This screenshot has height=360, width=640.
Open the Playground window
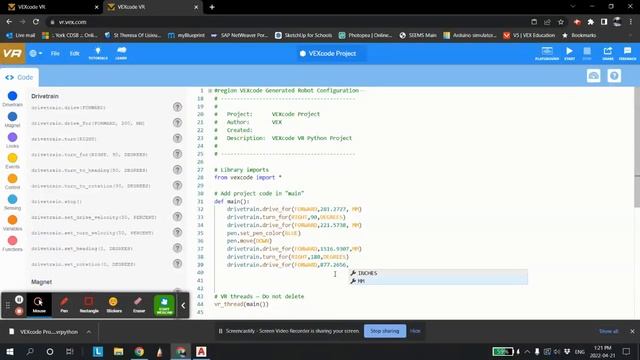[547, 53]
